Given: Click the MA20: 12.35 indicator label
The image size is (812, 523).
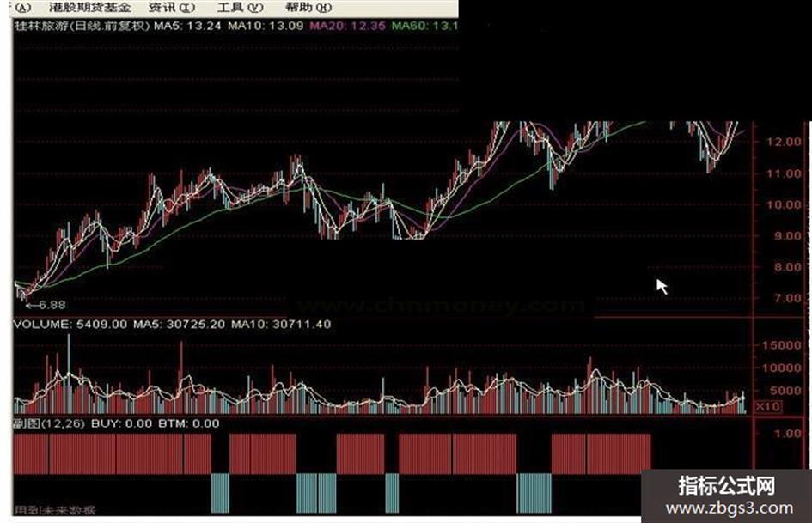Looking at the screenshot, I should (x=347, y=26).
